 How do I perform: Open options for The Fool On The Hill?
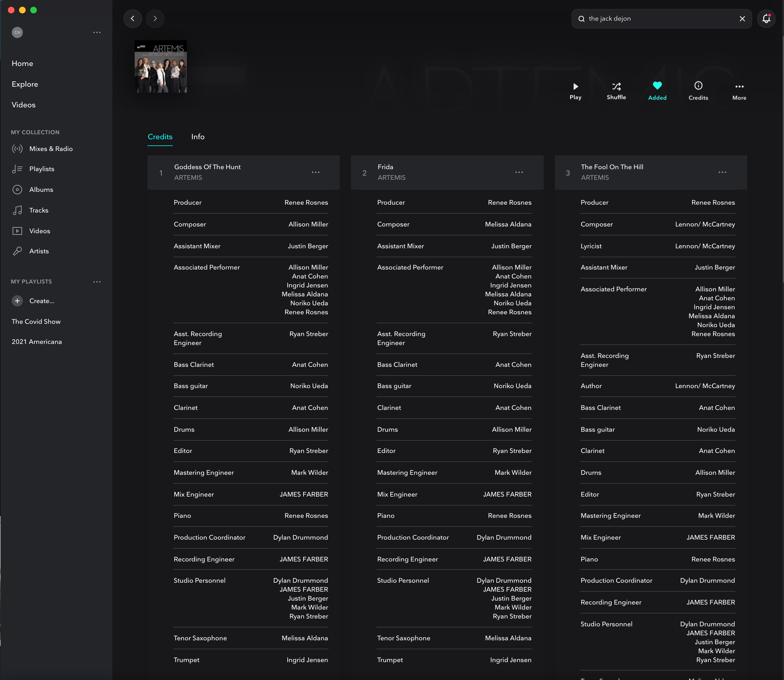(x=723, y=172)
